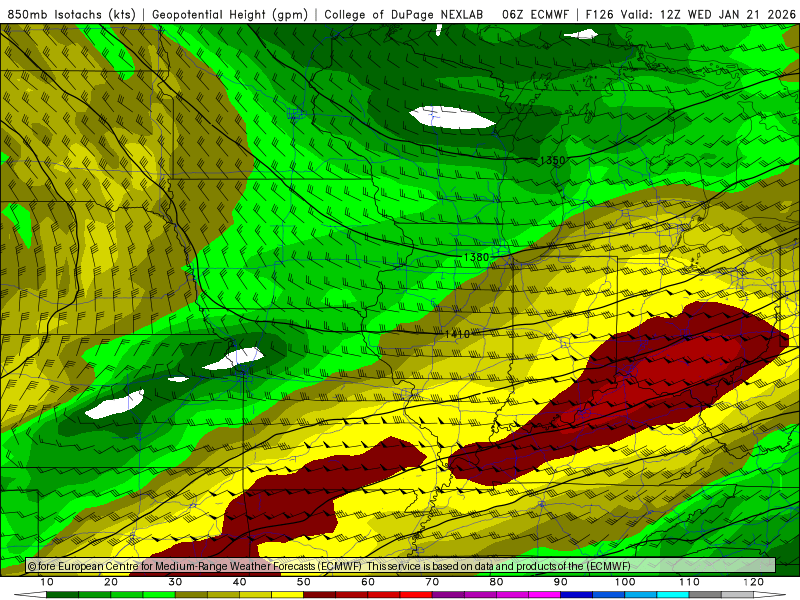Screen dimensions: 800x600
Task: Click the 50 value on the color scale
Action: coord(304,582)
